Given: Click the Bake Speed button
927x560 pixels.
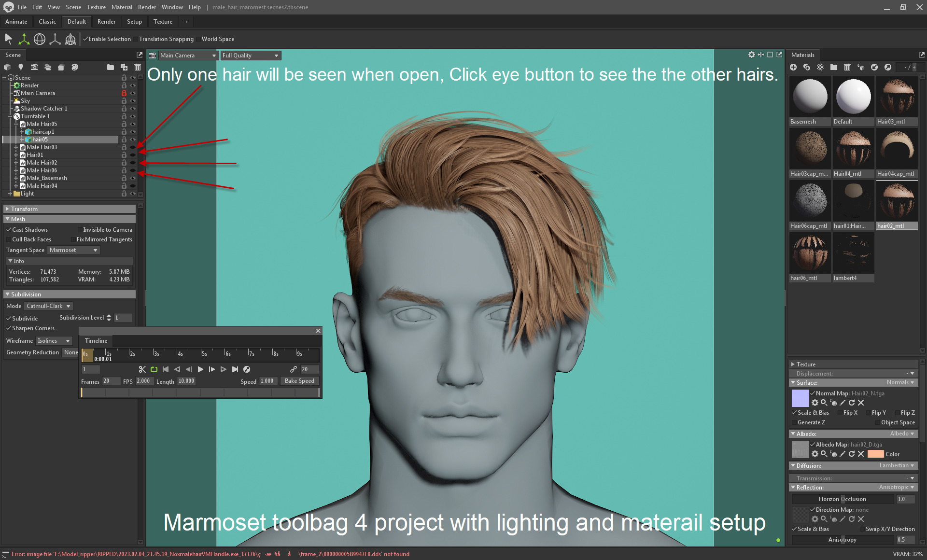Looking at the screenshot, I should [x=299, y=381].
